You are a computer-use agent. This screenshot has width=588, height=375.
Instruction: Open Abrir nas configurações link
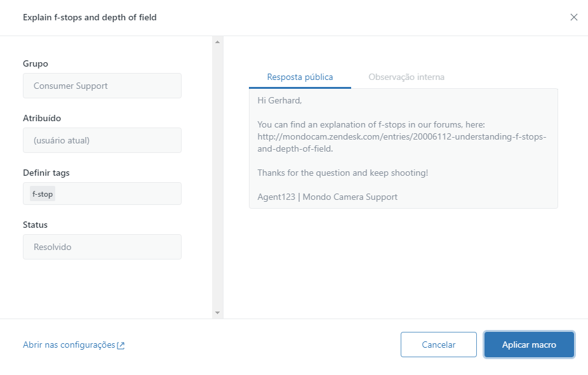click(69, 345)
